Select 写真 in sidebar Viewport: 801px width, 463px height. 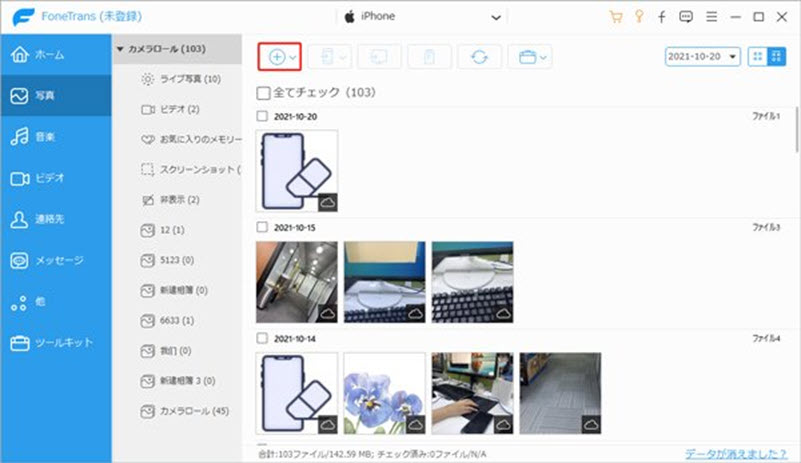(x=56, y=96)
